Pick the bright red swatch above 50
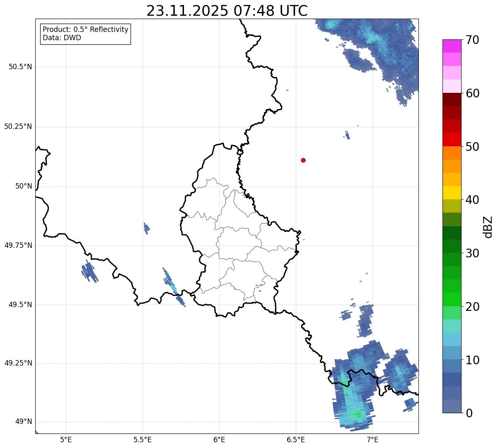 click(452, 139)
